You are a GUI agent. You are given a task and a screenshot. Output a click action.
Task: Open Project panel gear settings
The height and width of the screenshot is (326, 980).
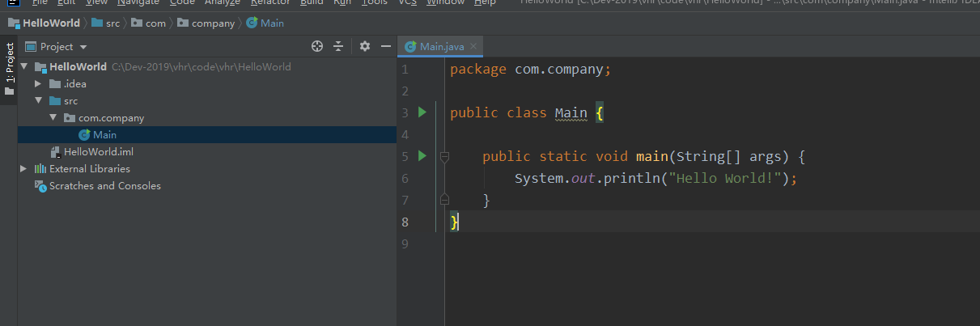click(x=365, y=47)
